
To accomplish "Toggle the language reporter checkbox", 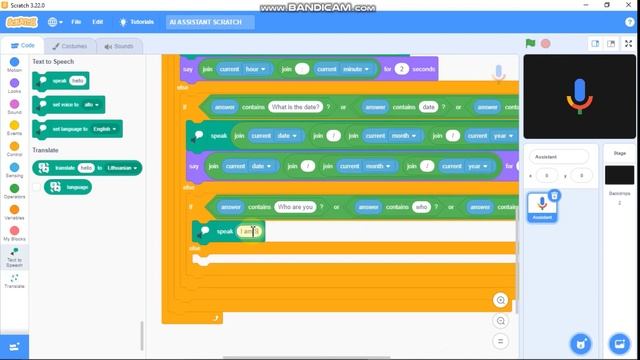I will point(36,187).
